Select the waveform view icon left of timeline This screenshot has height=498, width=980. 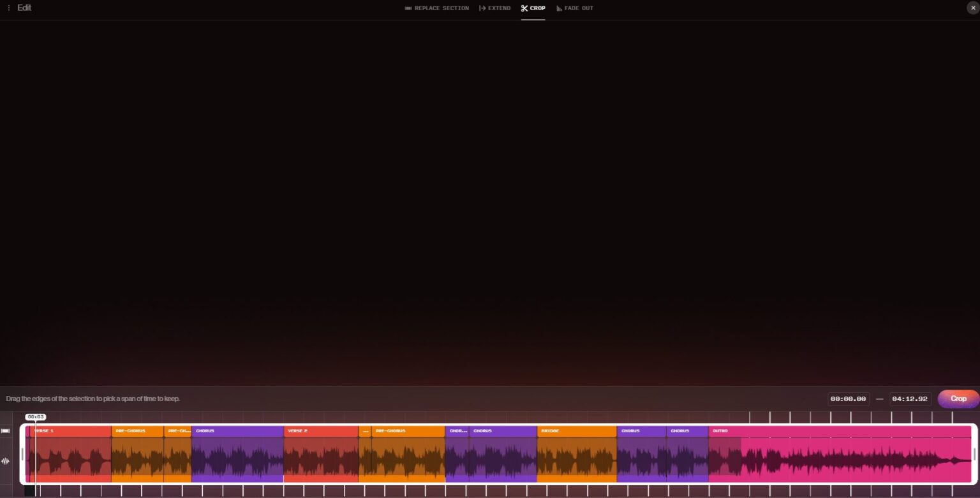[6, 461]
